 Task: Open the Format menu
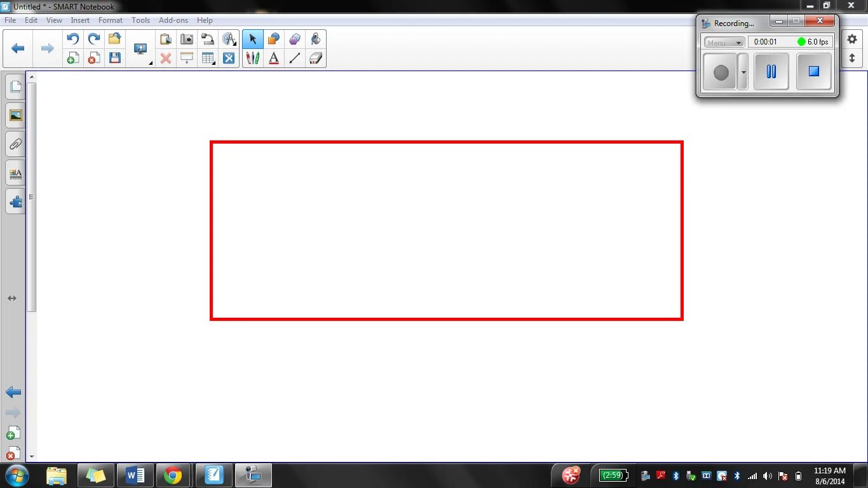coord(111,20)
